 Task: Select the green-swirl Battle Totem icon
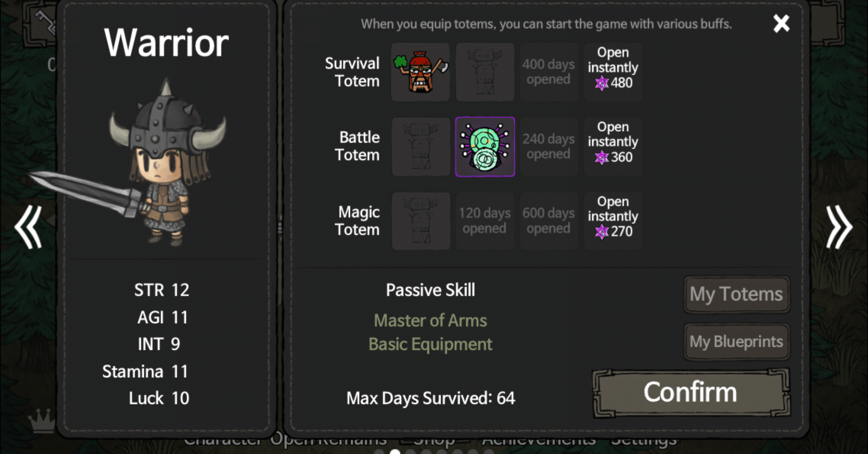tap(485, 146)
